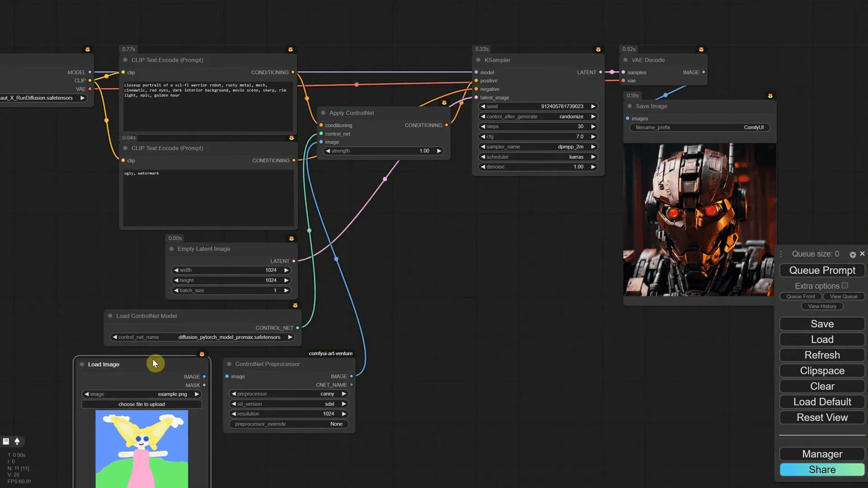Viewport: 868px width, 488px height.
Task: Close the queue panel with the X
Action: click(862, 253)
